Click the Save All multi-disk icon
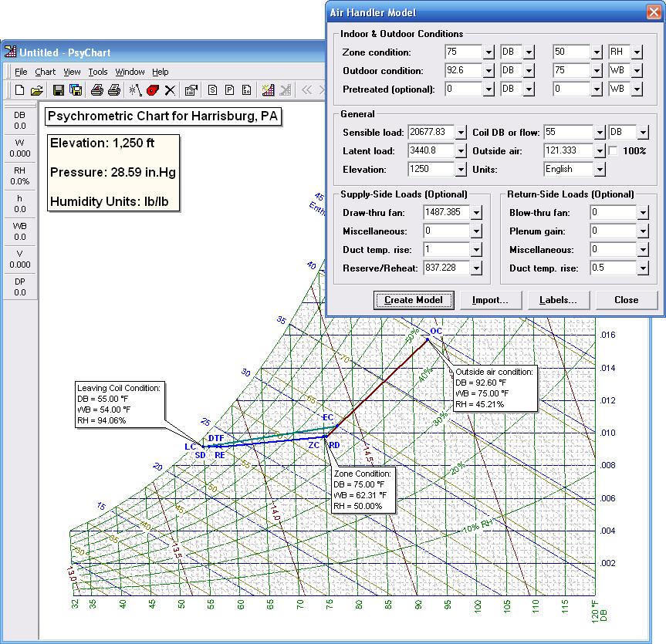This screenshot has width=666, height=644. click(x=76, y=90)
